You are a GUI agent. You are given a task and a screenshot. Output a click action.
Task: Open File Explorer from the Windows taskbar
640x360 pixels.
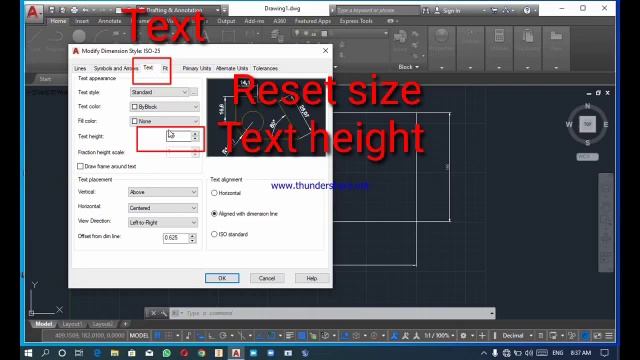(x=114, y=353)
